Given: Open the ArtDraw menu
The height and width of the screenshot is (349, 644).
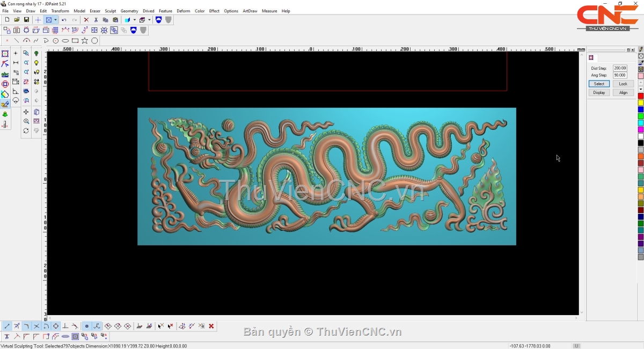Looking at the screenshot, I should 250,11.
